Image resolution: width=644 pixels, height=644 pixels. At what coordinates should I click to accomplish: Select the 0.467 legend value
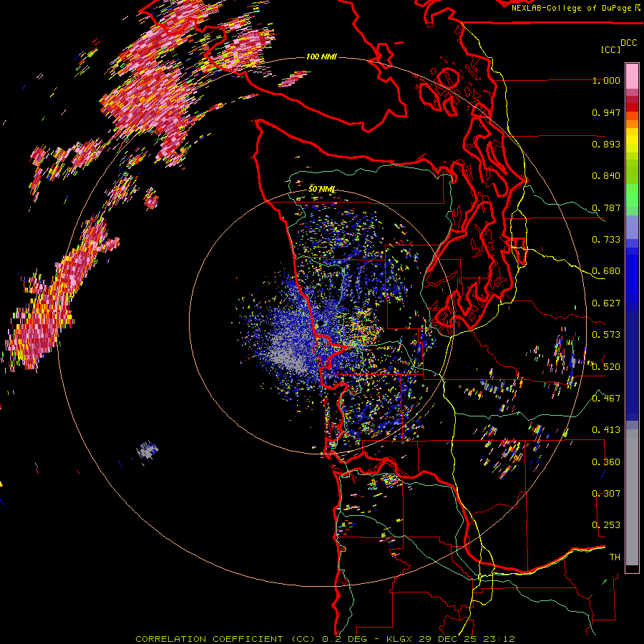click(x=606, y=399)
